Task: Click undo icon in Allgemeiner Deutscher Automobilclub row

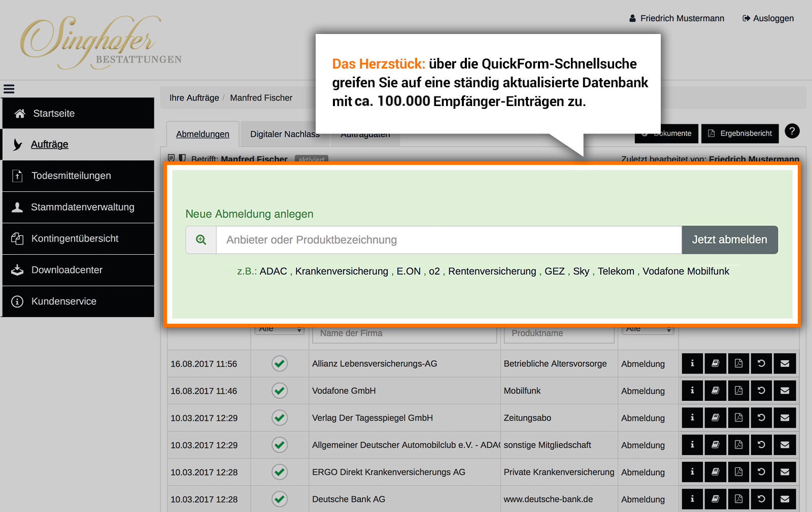Action: pyautogui.click(x=761, y=445)
